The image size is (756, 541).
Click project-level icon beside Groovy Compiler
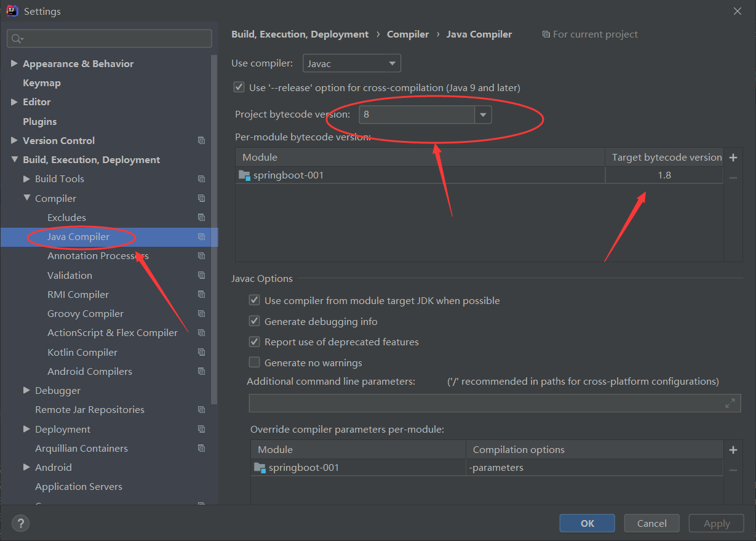point(201,313)
